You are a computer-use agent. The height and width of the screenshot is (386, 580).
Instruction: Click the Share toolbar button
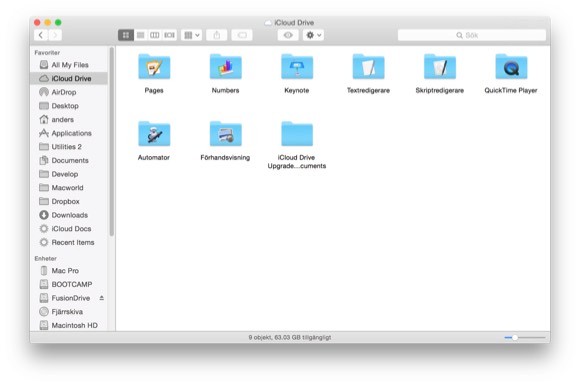(x=217, y=35)
